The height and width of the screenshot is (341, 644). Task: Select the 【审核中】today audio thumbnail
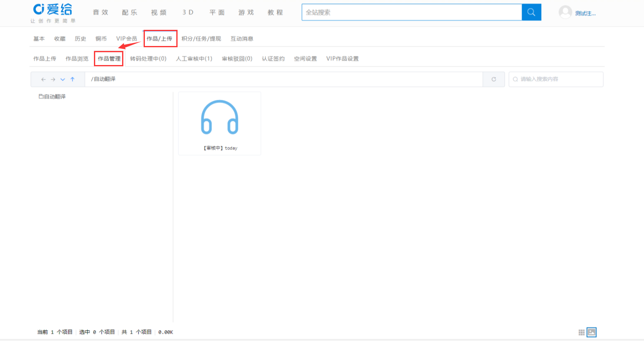pos(220,123)
